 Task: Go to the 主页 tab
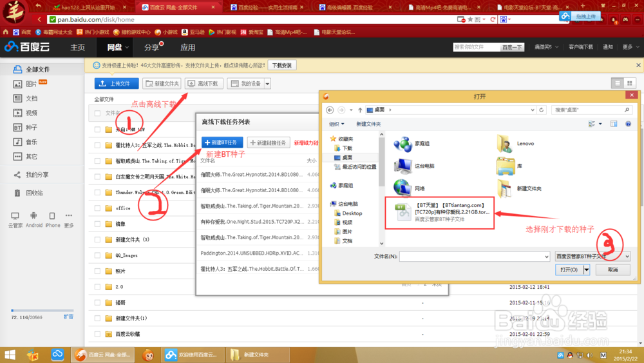point(78,48)
